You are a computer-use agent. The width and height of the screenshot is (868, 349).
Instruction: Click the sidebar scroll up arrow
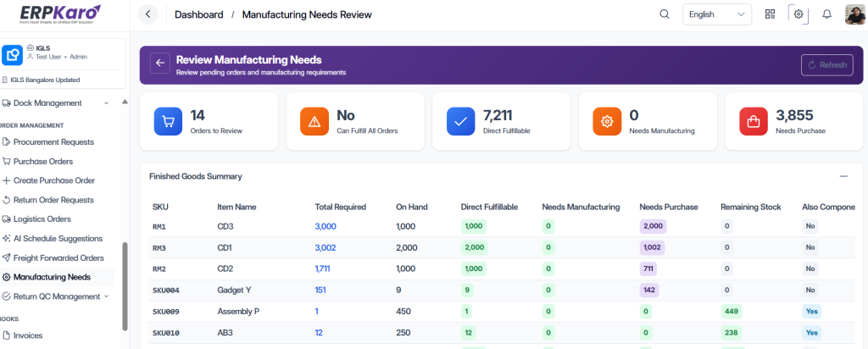tap(125, 102)
